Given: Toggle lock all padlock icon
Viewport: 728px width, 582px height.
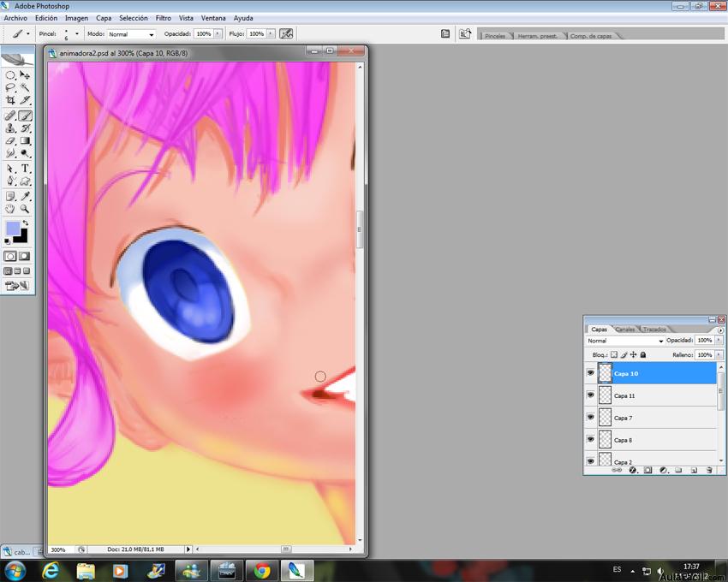Looking at the screenshot, I should [643, 354].
